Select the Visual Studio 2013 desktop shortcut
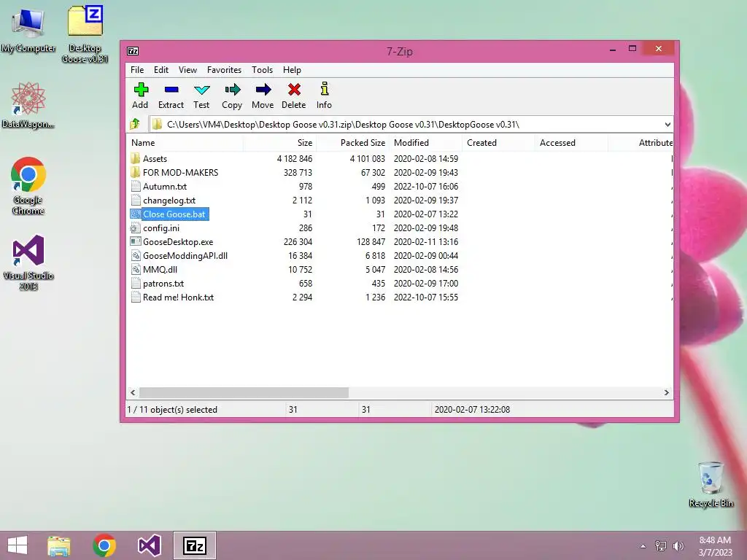This screenshot has width=747, height=560. click(28, 262)
